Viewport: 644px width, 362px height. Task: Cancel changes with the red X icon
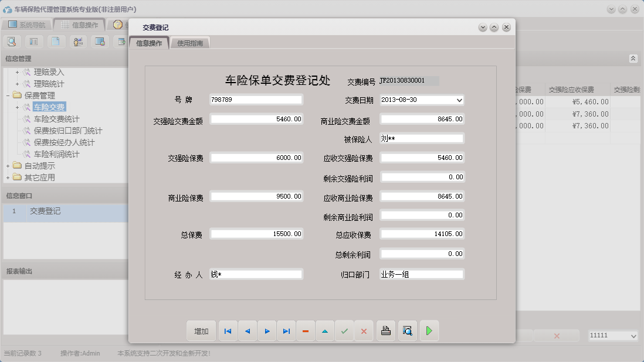coord(364,331)
